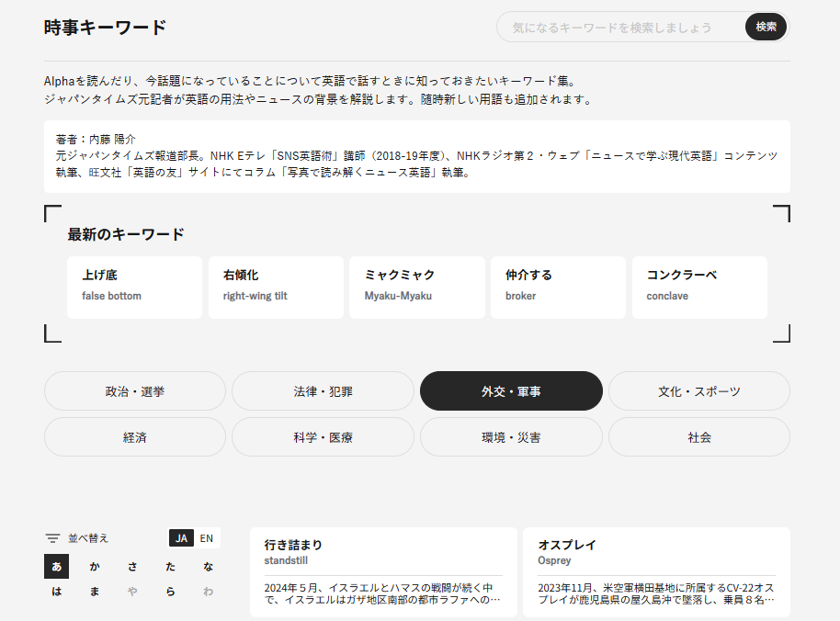Image resolution: width=840 pixels, height=621 pixels.
Task: Open the 右傾化 right-wing tilt keyword card
Action: pyautogui.click(x=276, y=288)
